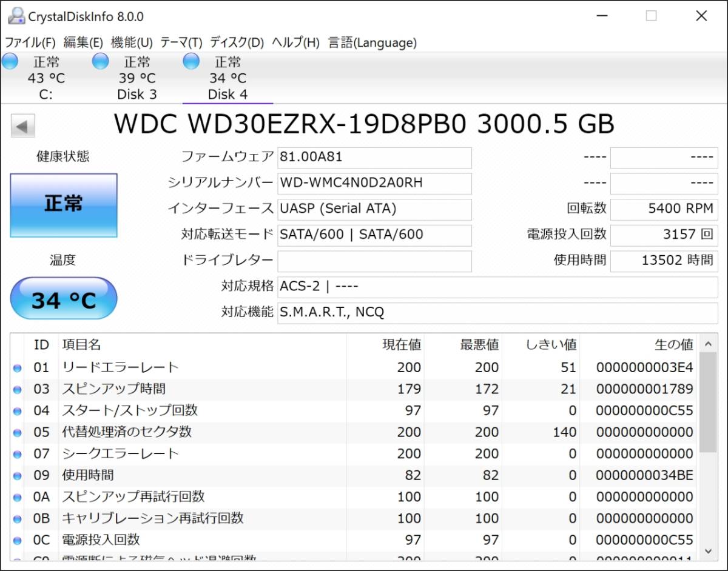Image resolution: width=728 pixels, height=571 pixels.
Task: Click the 正常 health status button
Action: pos(64,205)
